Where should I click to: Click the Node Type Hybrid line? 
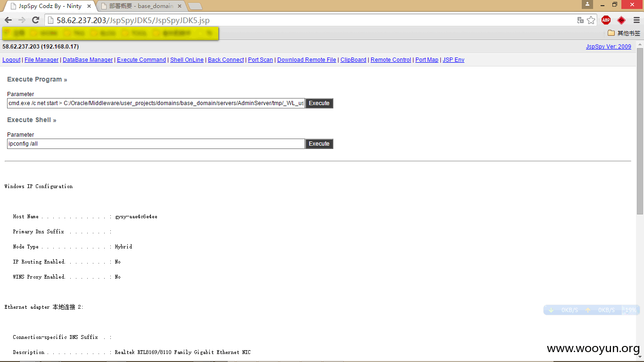[73, 247]
